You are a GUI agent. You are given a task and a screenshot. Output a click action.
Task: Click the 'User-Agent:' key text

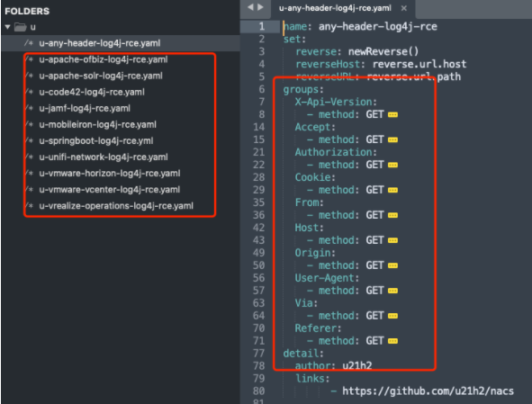(327, 278)
